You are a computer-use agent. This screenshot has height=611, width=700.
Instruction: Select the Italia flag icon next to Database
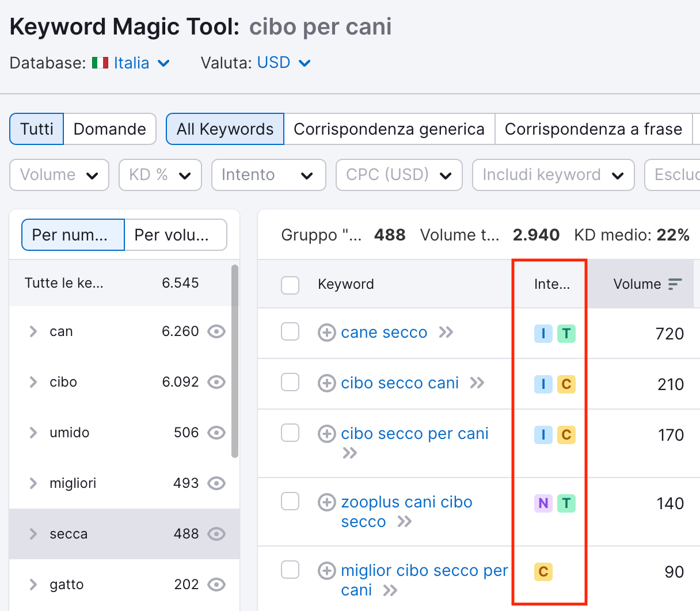click(x=99, y=63)
